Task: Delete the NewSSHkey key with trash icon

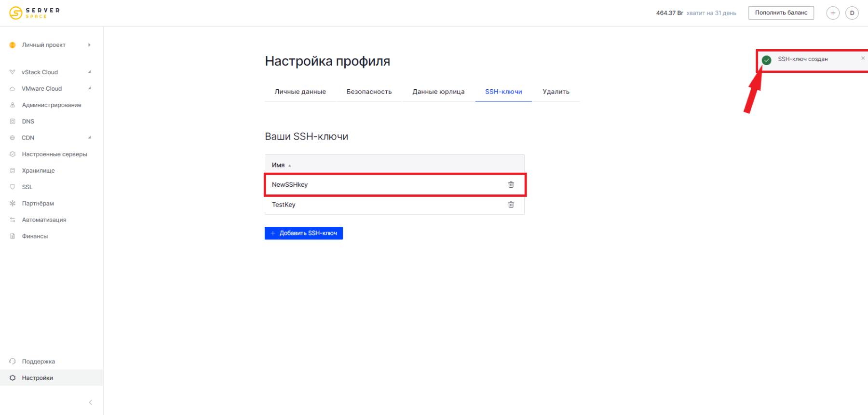Action: pos(511,184)
